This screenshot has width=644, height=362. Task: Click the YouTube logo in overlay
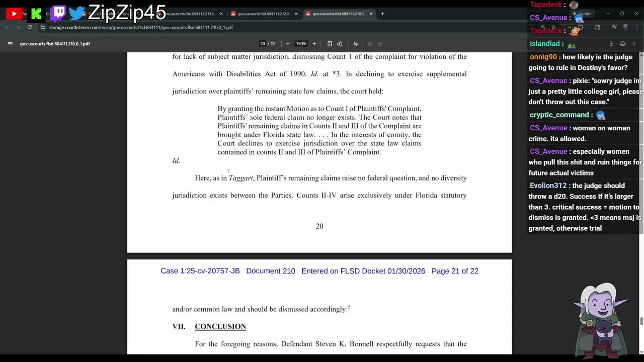14,14
